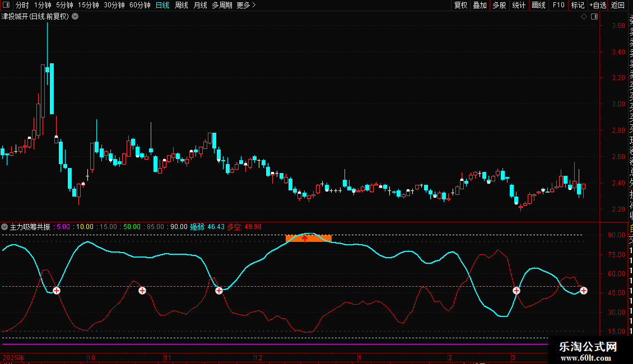Viewport: 633px width, 364px height.
Task: Open the F10 company info
Action: tap(558, 5)
